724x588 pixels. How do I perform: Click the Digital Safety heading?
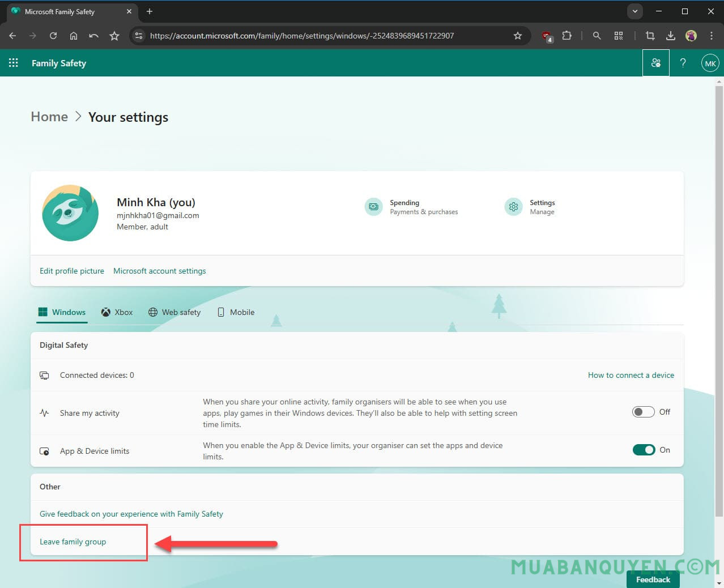pos(64,345)
